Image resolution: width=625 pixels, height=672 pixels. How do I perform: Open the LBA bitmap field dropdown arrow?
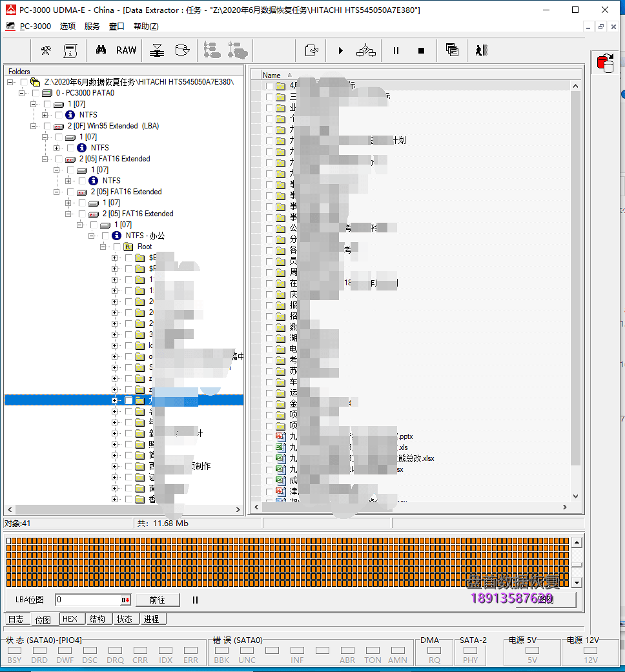pos(125,600)
